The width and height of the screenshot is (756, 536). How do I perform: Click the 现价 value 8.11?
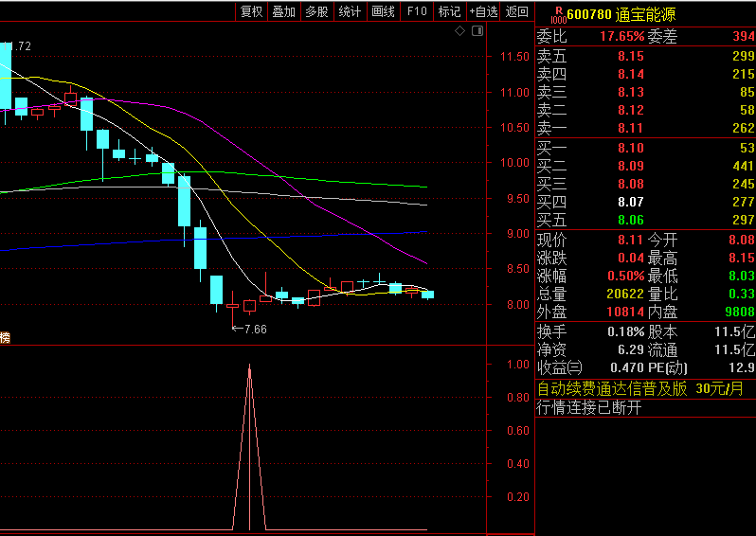click(631, 240)
